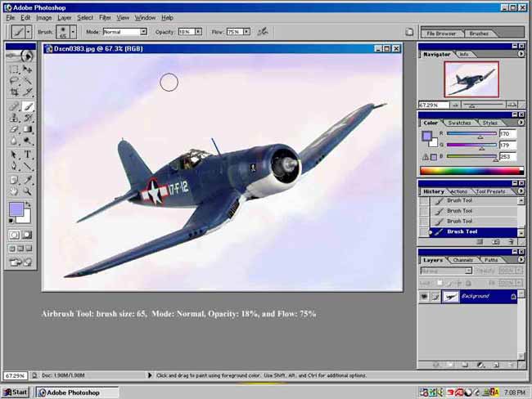
Task: Select the Hand tool
Action: (14, 191)
